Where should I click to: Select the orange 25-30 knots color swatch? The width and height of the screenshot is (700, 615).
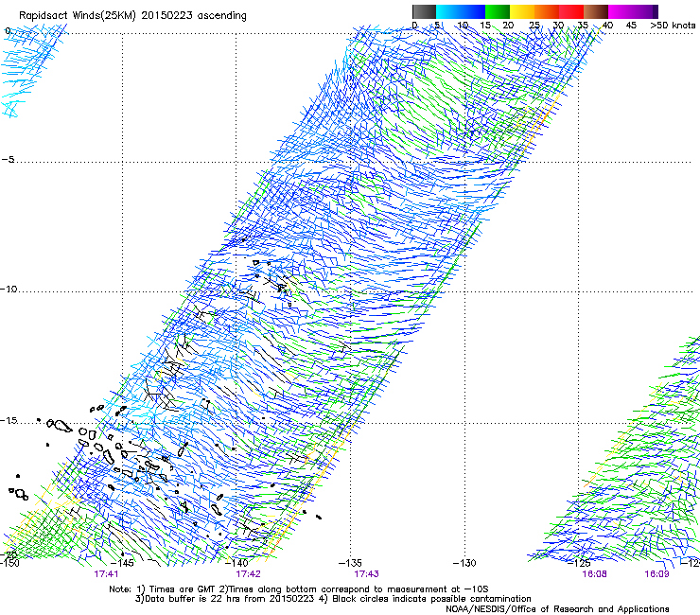(x=547, y=11)
